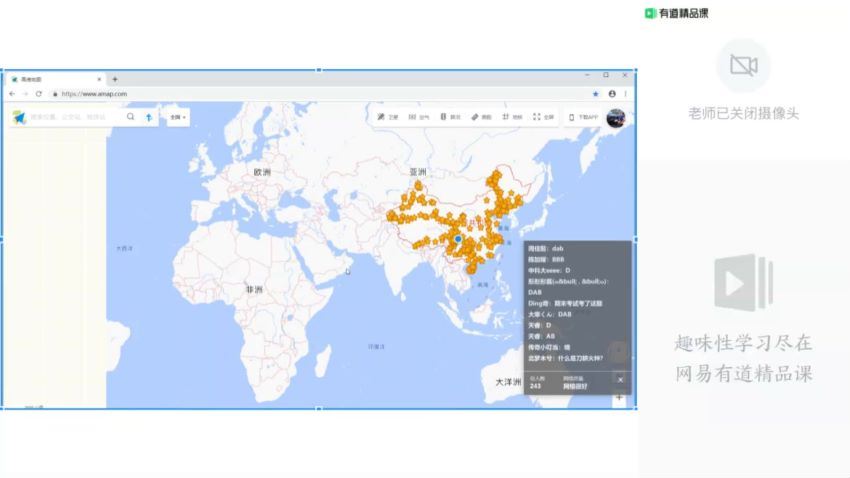Select the Amap browser tab

[56, 79]
